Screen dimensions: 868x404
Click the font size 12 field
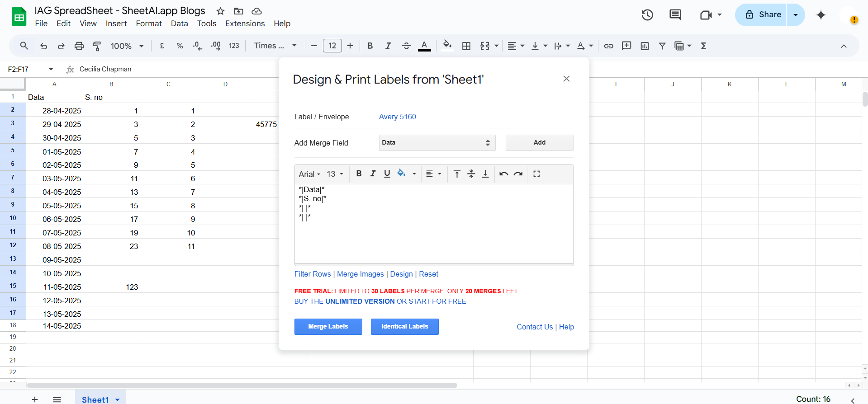(x=332, y=46)
